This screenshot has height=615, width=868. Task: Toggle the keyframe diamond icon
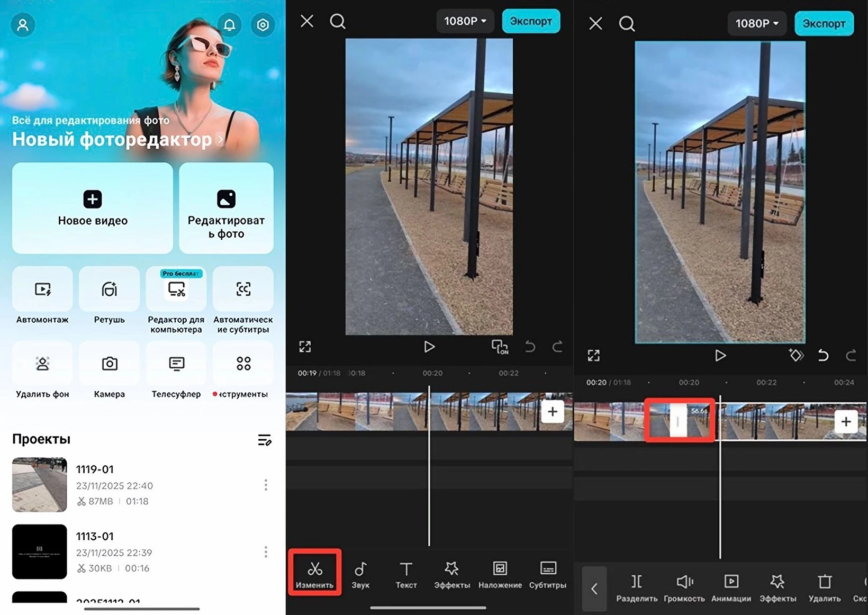point(795,355)
